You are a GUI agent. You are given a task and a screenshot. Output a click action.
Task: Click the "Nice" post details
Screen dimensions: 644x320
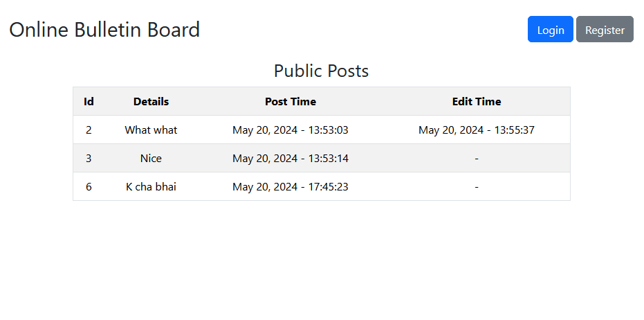(151, 158)
